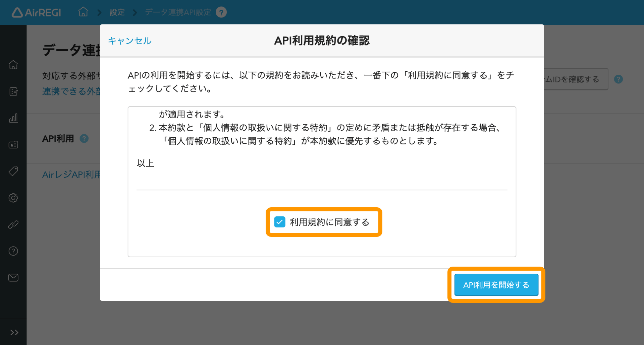Screen dimensions: 644x345
Task: Open sidebar price tag icon
Action: (13, 171)
